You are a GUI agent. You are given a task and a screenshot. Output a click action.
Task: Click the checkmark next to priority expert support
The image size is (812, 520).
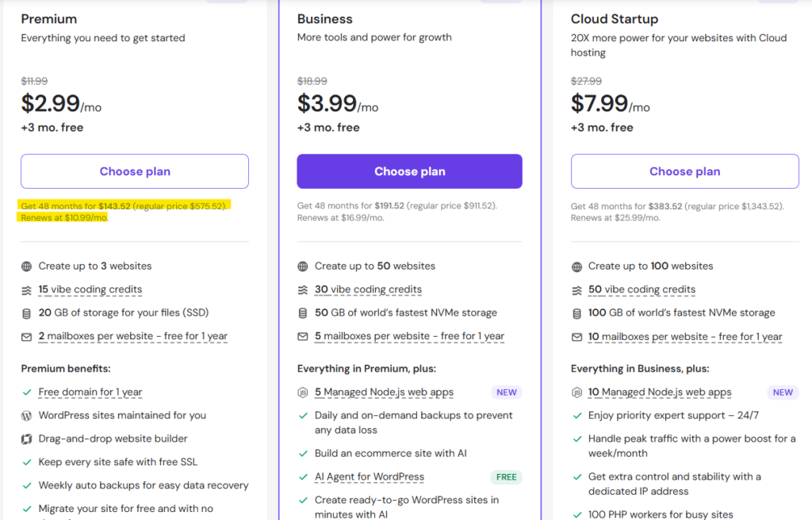click(576, 415)
